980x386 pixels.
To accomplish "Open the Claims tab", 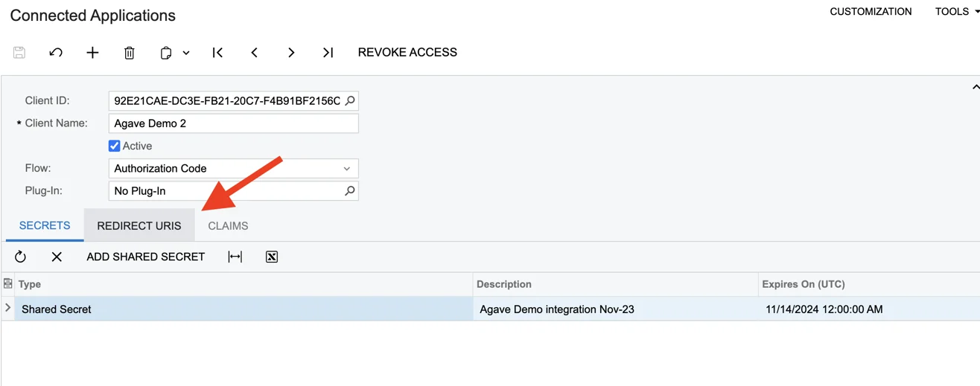I will 228,225.
